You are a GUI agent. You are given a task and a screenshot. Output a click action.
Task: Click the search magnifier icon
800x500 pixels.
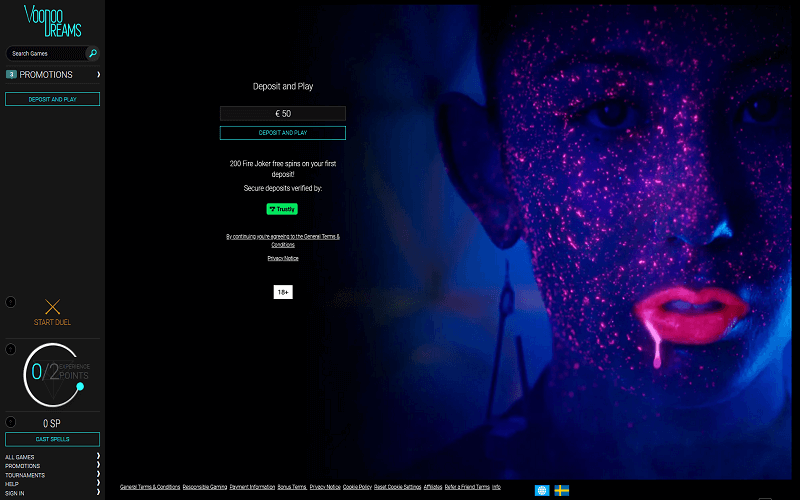pos(93,53)
